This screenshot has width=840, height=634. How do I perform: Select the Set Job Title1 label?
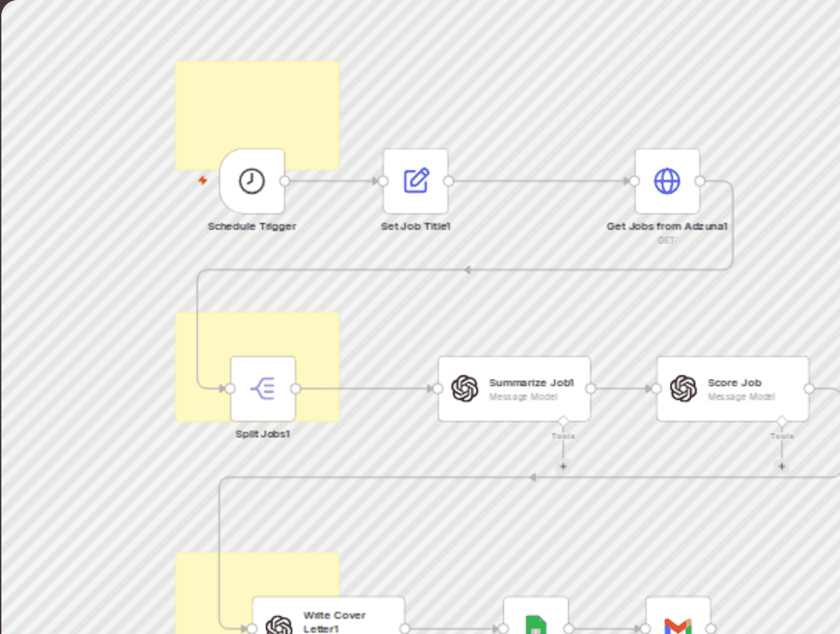pos(415,226)
